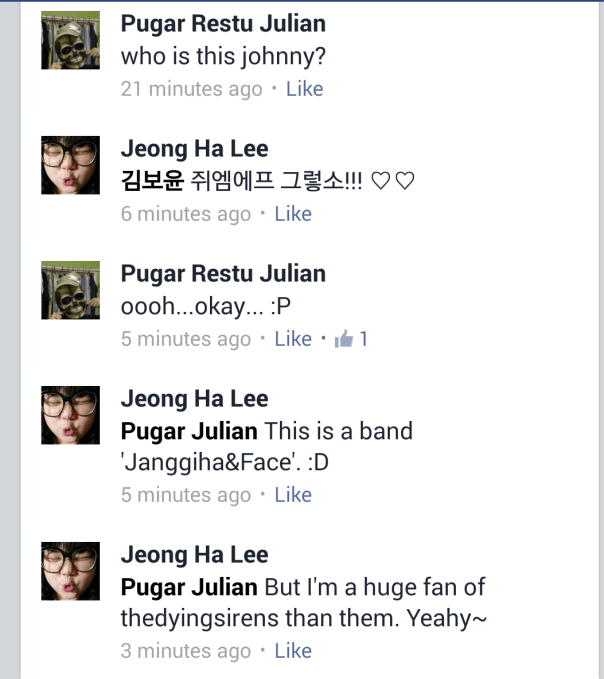Viewport: 604px width, 679px height.
Task: Like the 'This is a band' comment
Action: tap(293, 495)
